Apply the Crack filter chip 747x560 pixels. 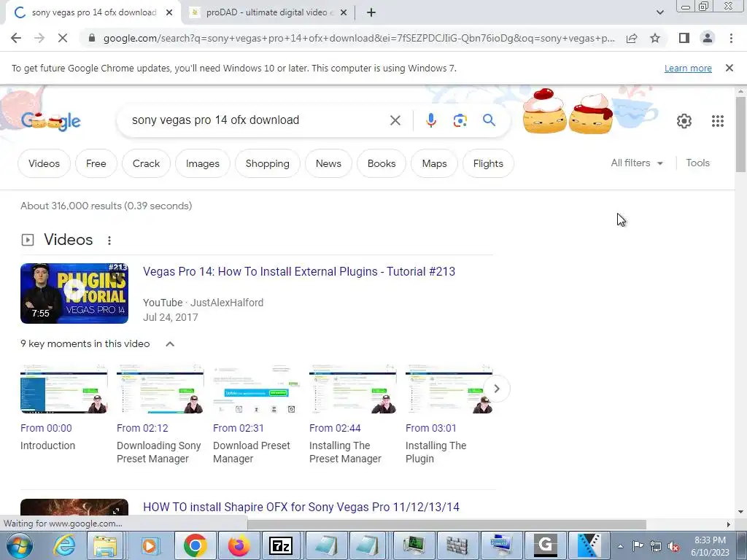[146, 163]
